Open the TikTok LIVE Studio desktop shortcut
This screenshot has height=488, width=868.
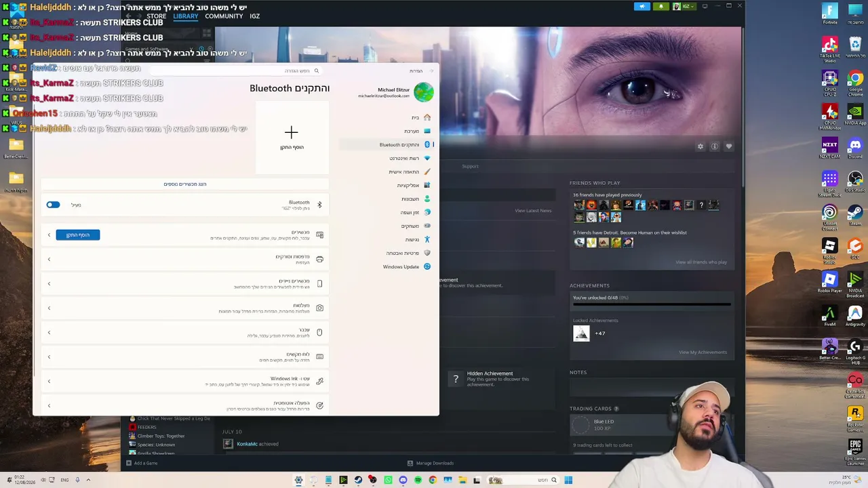830,49
